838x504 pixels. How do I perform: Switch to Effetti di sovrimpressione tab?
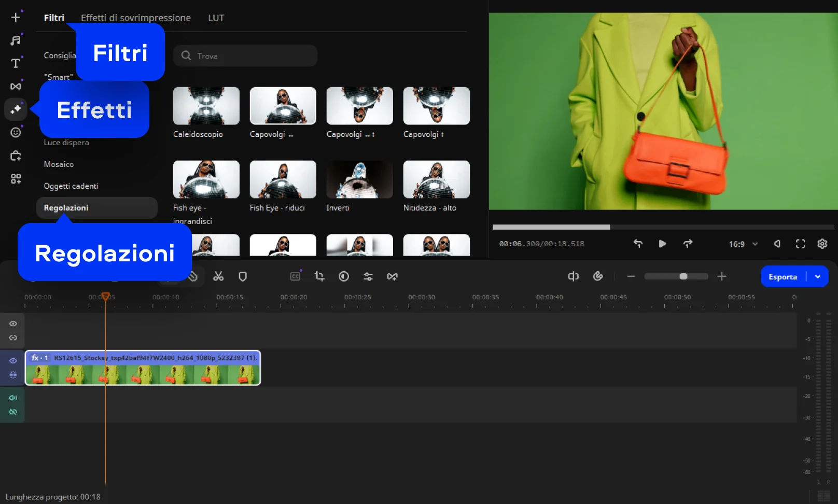136,18
